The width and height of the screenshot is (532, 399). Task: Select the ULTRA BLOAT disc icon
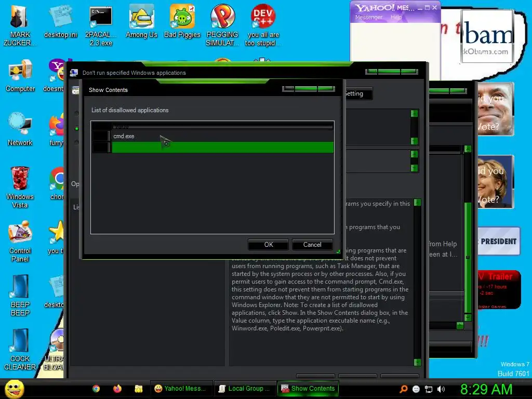coord(54,349)
